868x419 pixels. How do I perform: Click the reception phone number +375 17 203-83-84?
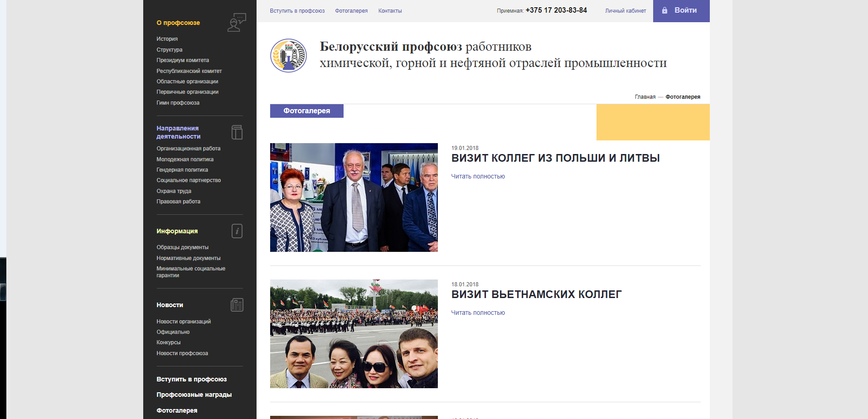(x=556, y=10)
